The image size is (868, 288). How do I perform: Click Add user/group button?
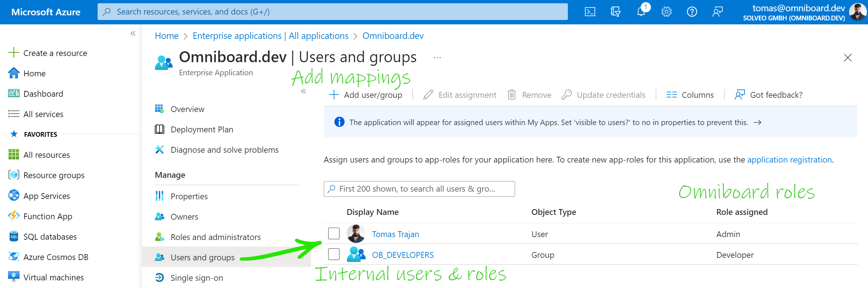(366, 95)
